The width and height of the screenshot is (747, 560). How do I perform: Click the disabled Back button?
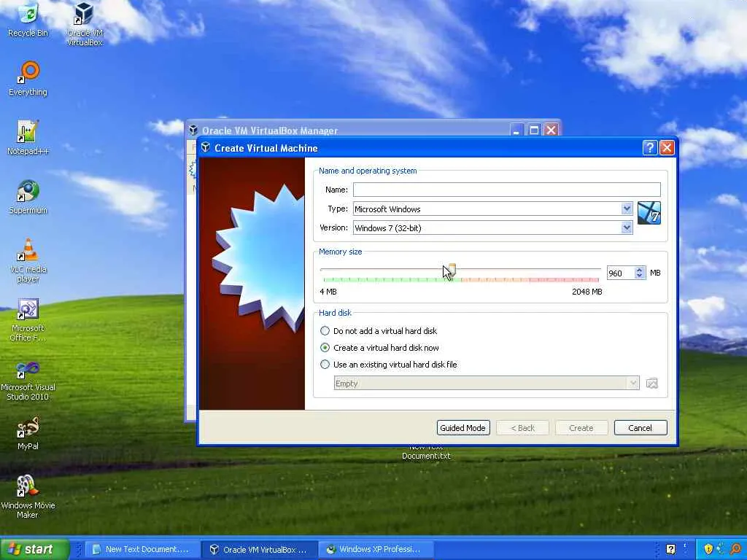pyautogui.click(x=522, y=427)
